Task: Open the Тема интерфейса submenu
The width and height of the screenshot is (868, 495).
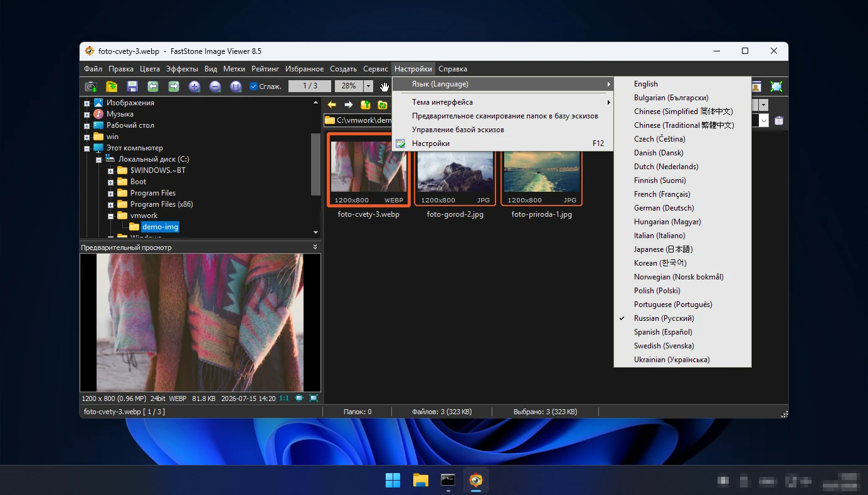Action: click(x=503, y=102)
